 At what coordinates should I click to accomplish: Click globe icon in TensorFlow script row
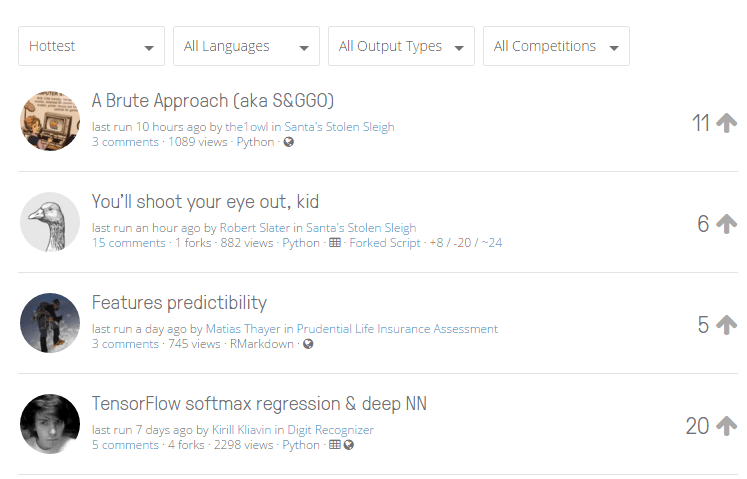[x=349, y=445]
